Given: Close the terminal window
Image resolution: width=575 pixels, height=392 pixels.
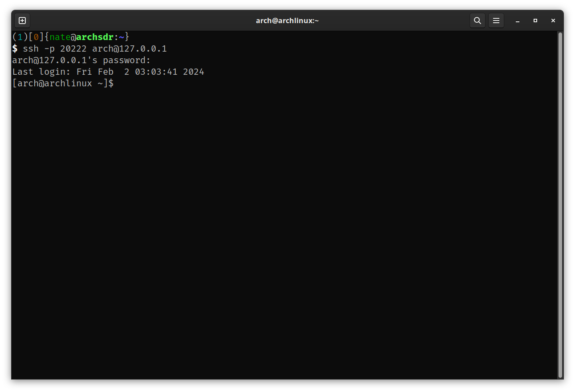Looking at the screenshot, I should (553, 20).
